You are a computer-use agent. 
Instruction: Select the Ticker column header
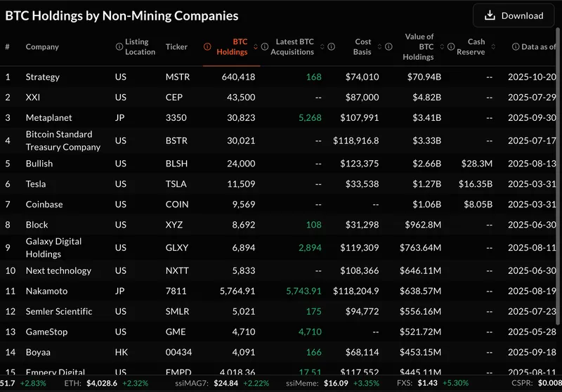pyautogui.click(x=176, y=47)
